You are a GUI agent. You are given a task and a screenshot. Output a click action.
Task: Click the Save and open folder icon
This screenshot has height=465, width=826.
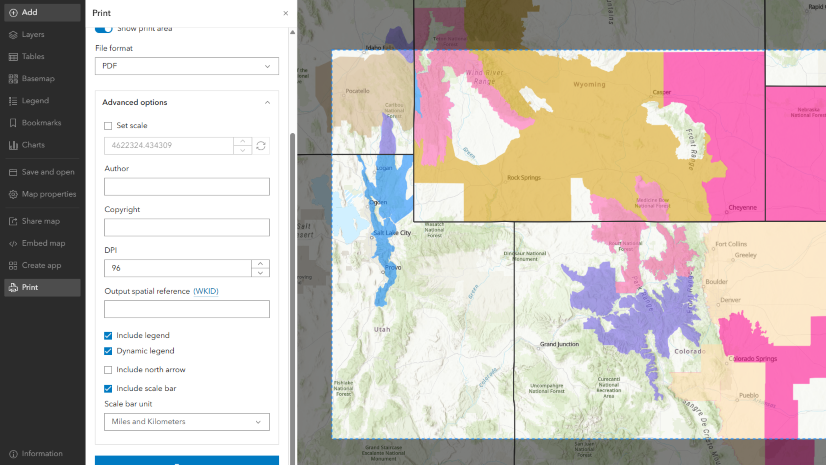coord(13,172)
